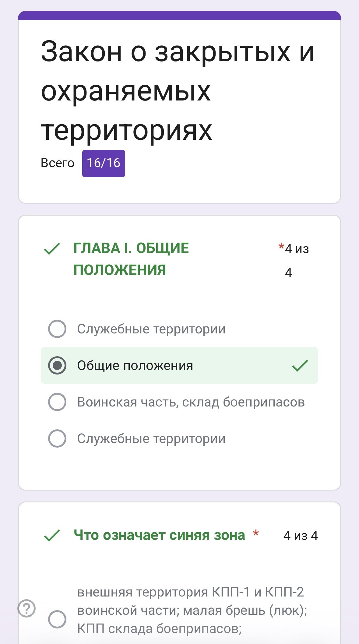Select the "Общие положения" radio button
Image resolution: width=359 pixels, height=644 pixels.
click(x=57, y=365)
